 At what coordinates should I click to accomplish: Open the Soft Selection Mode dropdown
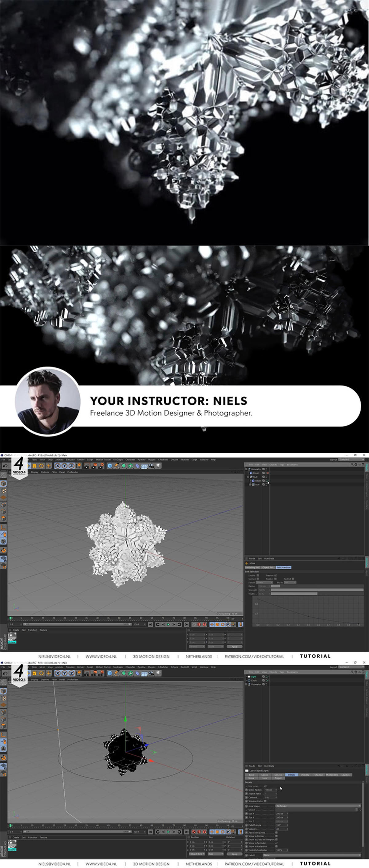click(290, 583)
